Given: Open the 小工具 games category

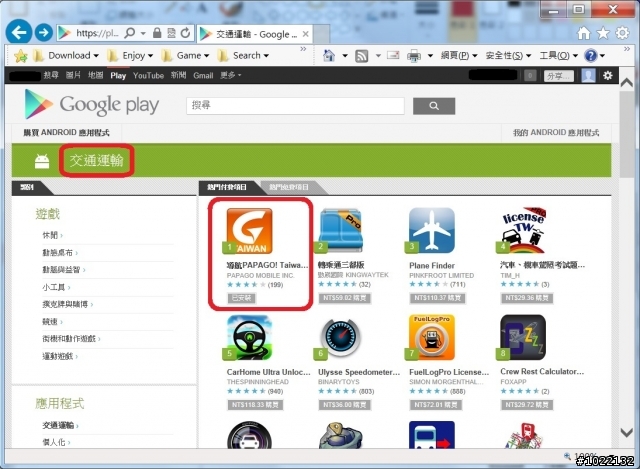Looking at the screenshot, I should point(56,287).
